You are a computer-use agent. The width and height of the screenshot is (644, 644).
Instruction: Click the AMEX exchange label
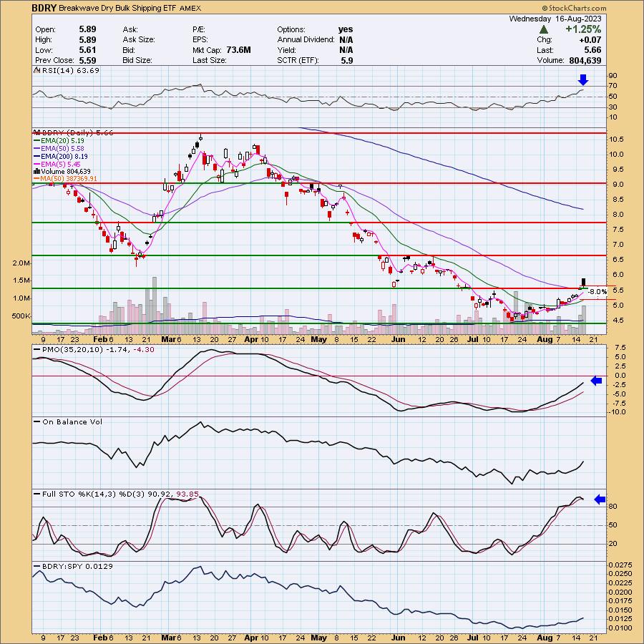(190, 8)
